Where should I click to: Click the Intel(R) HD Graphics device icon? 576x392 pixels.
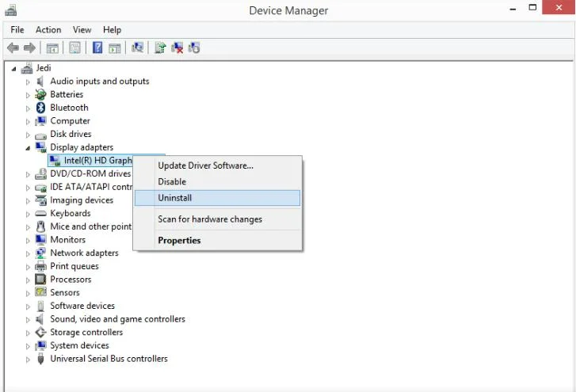point(55,161)
